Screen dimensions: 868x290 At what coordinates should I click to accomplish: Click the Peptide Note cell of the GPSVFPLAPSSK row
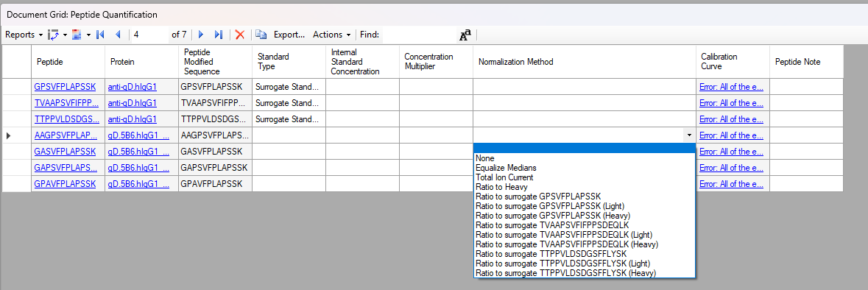806,87
